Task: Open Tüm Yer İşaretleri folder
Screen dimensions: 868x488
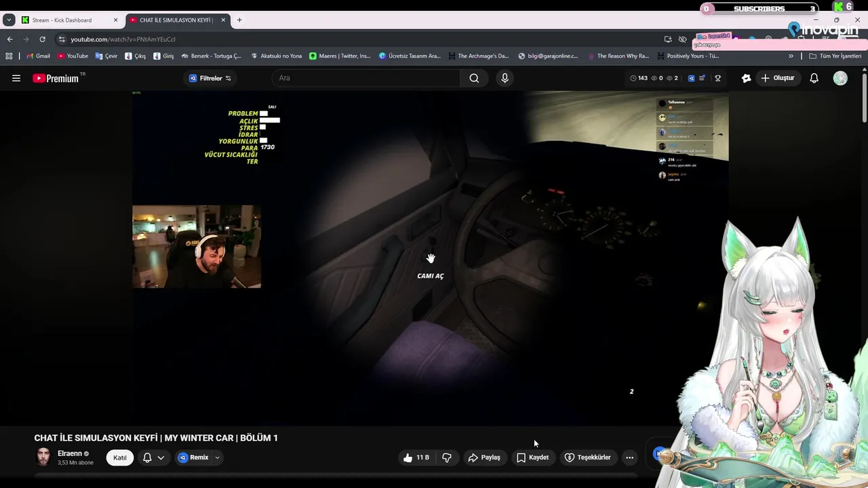Action: [x=835, y=56]
